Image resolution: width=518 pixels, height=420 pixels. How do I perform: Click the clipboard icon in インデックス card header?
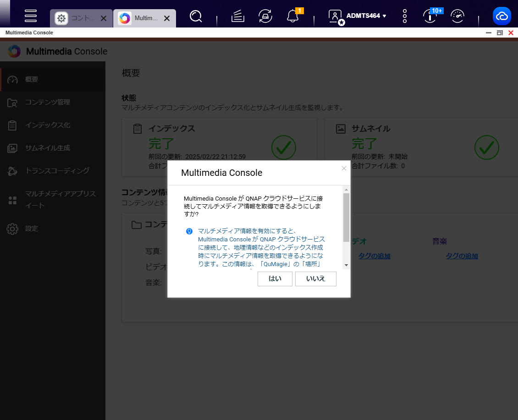(138, 129)
